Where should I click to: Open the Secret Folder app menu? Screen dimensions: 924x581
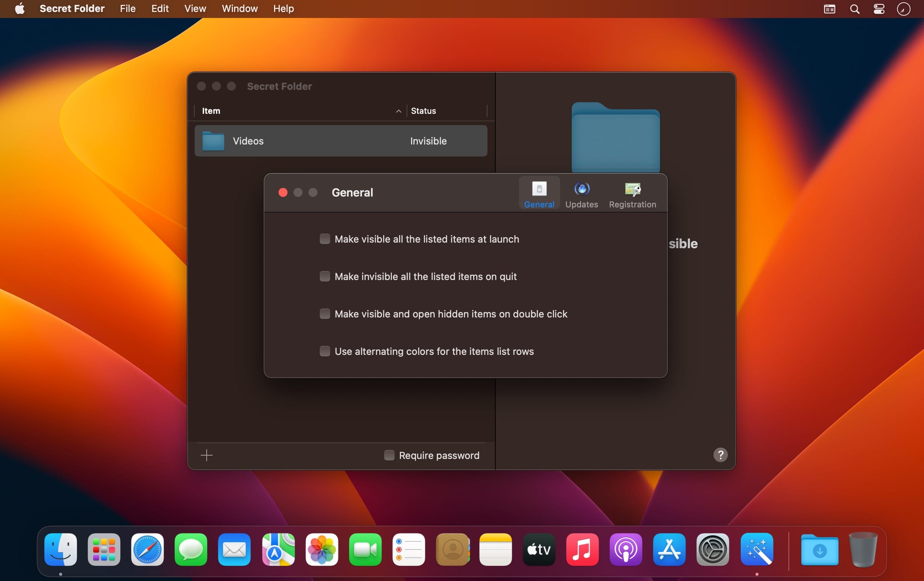pos(72,9)
